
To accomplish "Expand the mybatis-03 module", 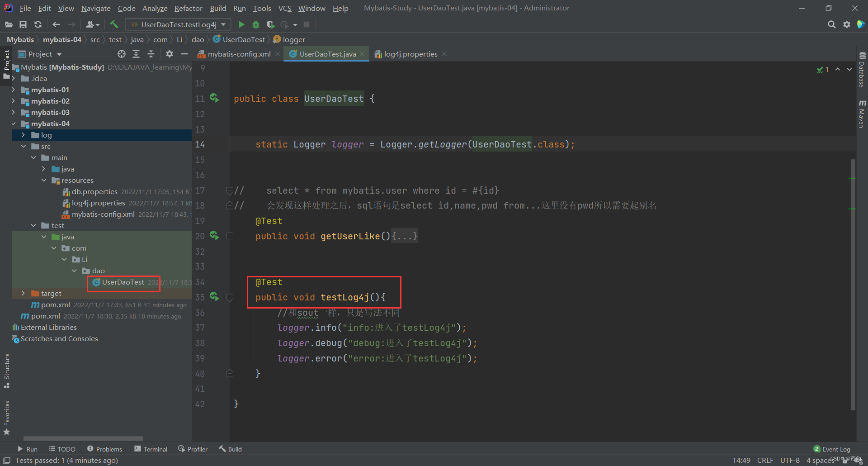I will [14, 112].
